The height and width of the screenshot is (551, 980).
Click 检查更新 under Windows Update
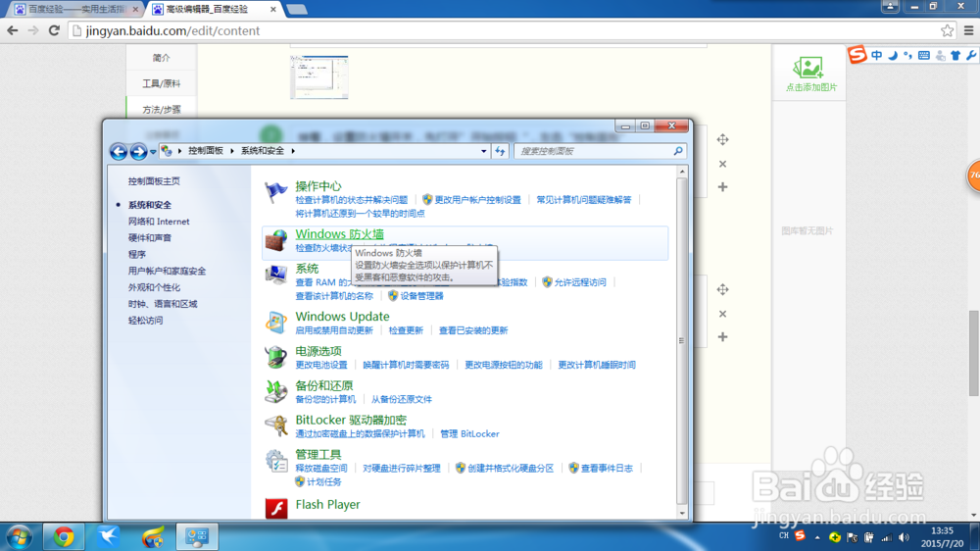[x=406, y=330]
